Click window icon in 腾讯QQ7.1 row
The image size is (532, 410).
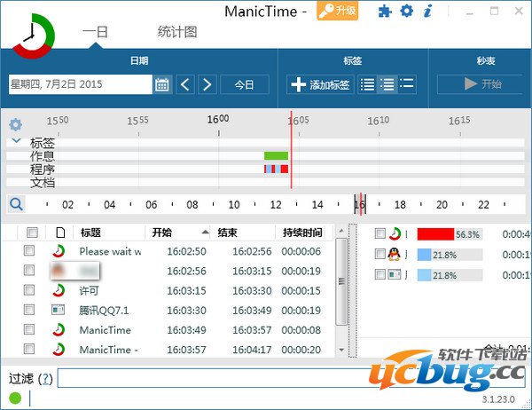[58, 310]
